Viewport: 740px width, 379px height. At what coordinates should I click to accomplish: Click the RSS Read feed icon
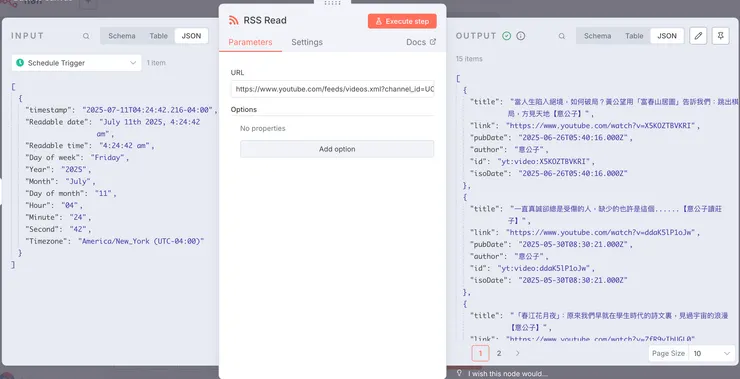point(233,20)
